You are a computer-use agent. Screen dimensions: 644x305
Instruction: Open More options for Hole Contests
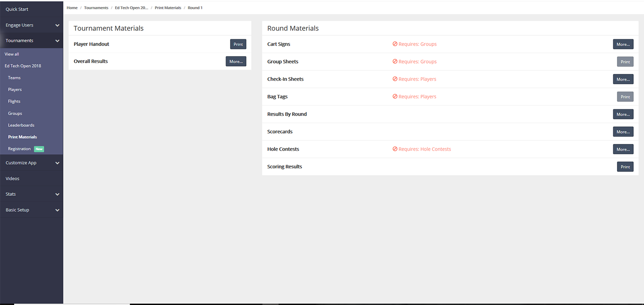pos(623,149)
